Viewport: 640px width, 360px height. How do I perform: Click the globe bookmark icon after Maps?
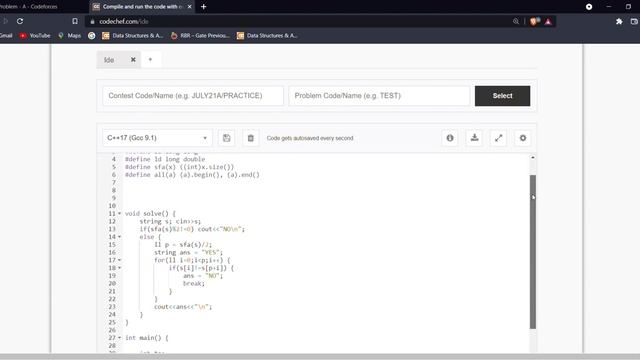[91, 36]
